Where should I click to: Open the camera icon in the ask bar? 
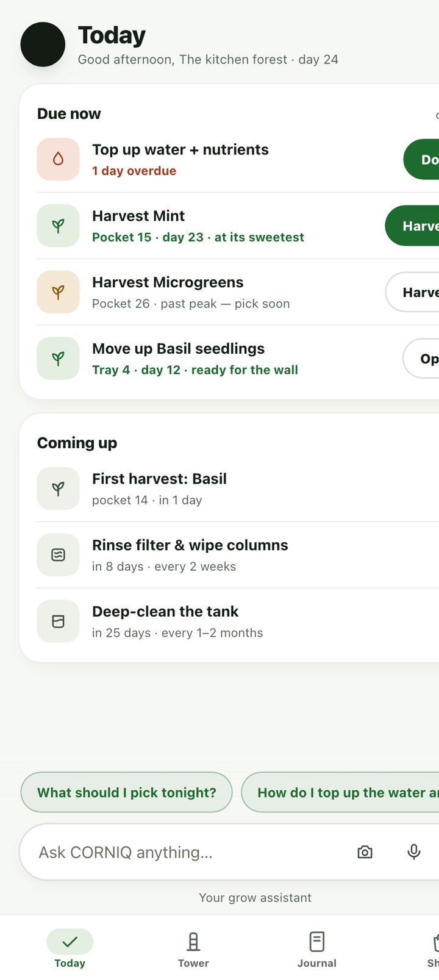pyautogui.click(x=365, y=852)
